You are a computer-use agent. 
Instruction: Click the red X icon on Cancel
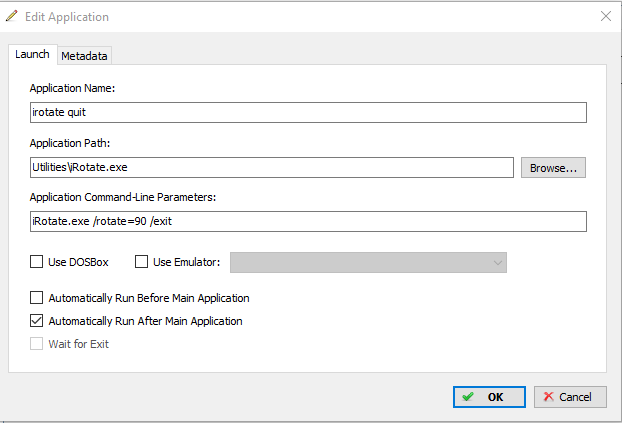(549, 396)
